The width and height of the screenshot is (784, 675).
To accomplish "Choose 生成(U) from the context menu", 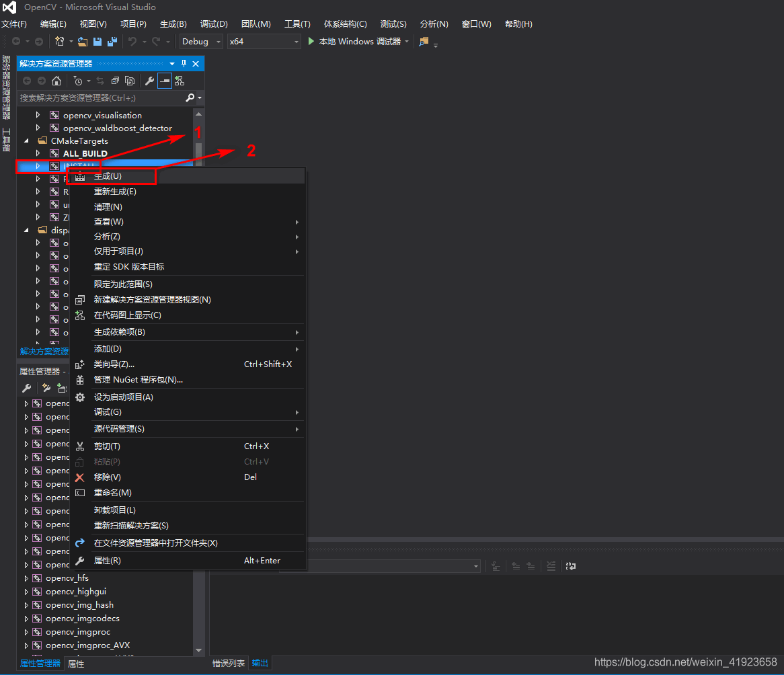I will pyautogui.click(x=188, y=176).
